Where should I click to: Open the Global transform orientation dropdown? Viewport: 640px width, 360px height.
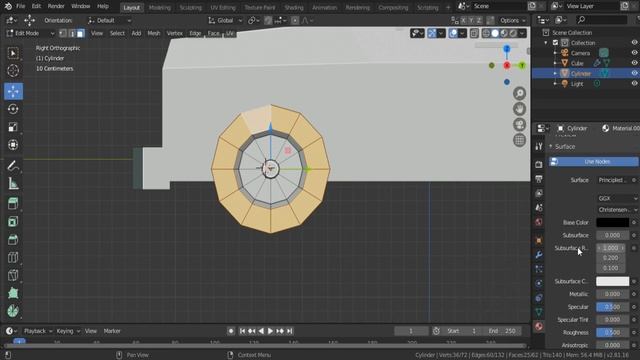[x=225, y=20]
